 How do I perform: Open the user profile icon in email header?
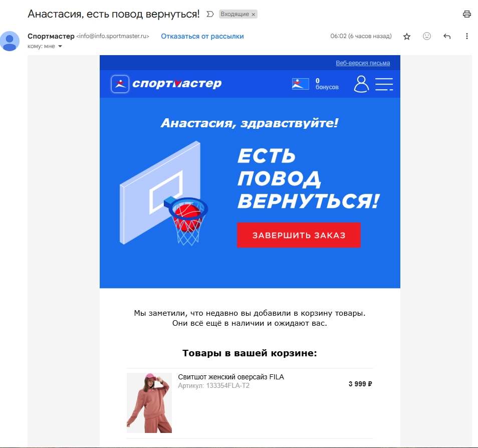coord(361,84)
